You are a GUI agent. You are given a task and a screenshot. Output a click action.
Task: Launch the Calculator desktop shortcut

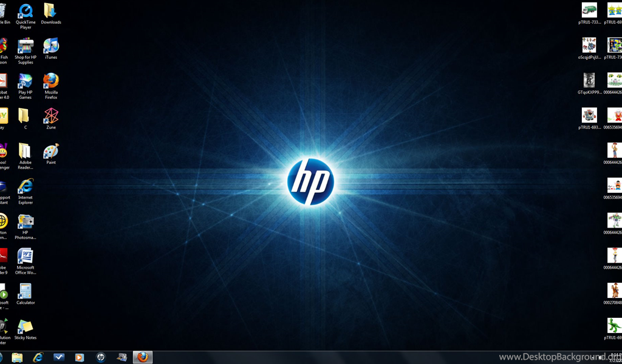(x=26, y=294)
